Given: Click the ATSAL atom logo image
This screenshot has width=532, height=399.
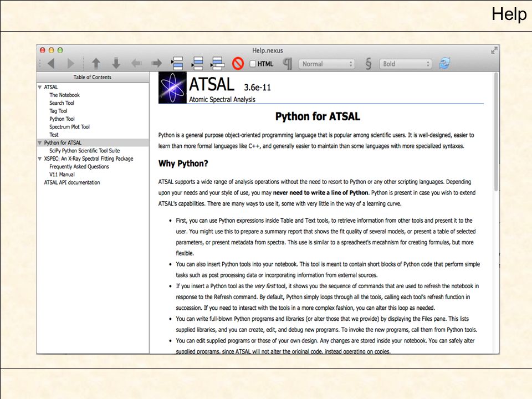Looking at the screenshot, I should tap(172, 88).
